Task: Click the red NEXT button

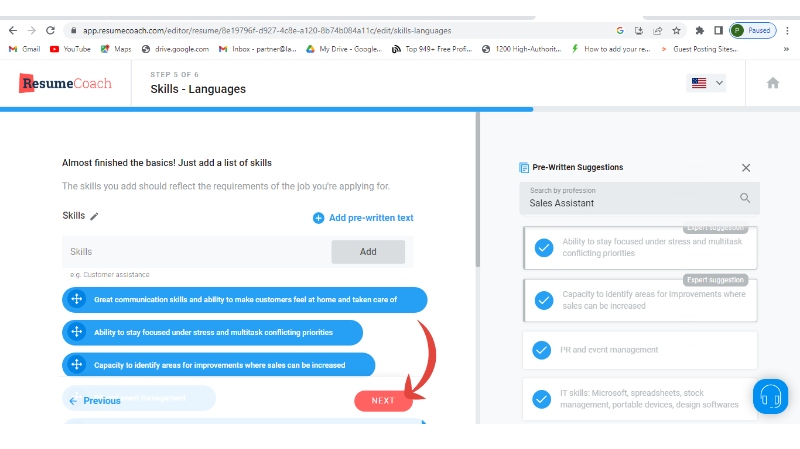Action: (383, 401)
